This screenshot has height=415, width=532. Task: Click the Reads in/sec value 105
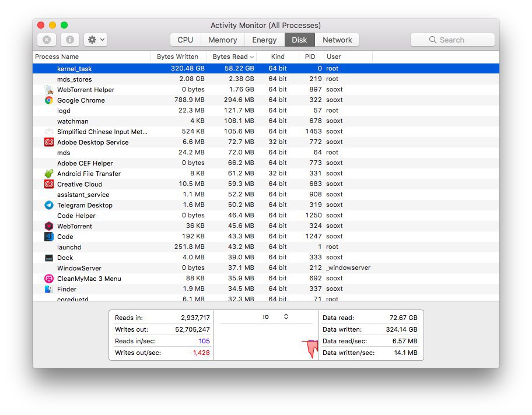pyautogui.click(x=204, y=341)
